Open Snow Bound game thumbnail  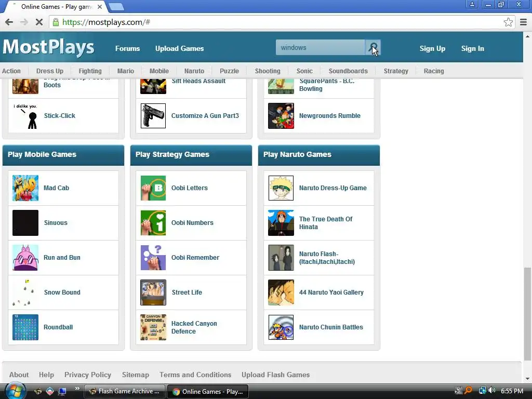point(25,292)
